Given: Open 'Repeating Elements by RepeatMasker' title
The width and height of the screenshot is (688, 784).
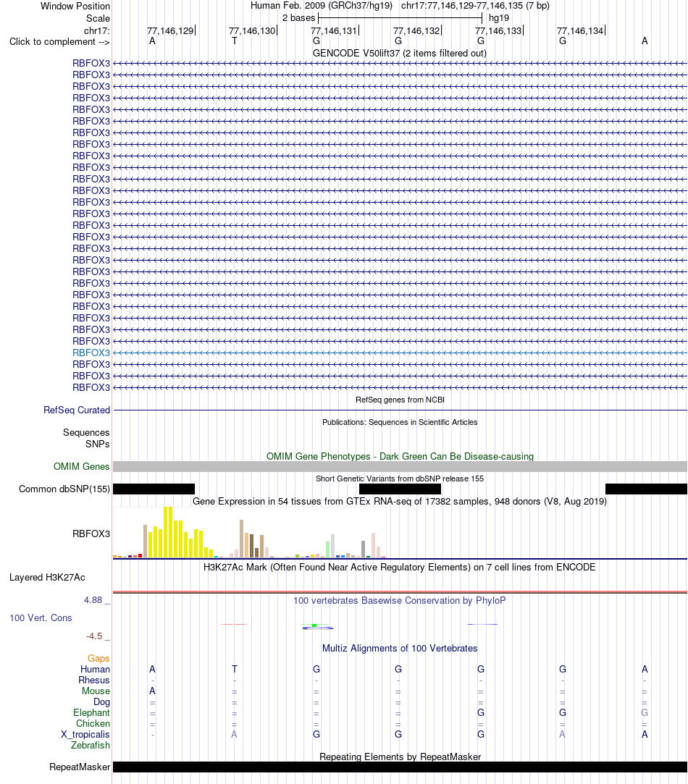Looking at the screenshot, I should [400, 757].
